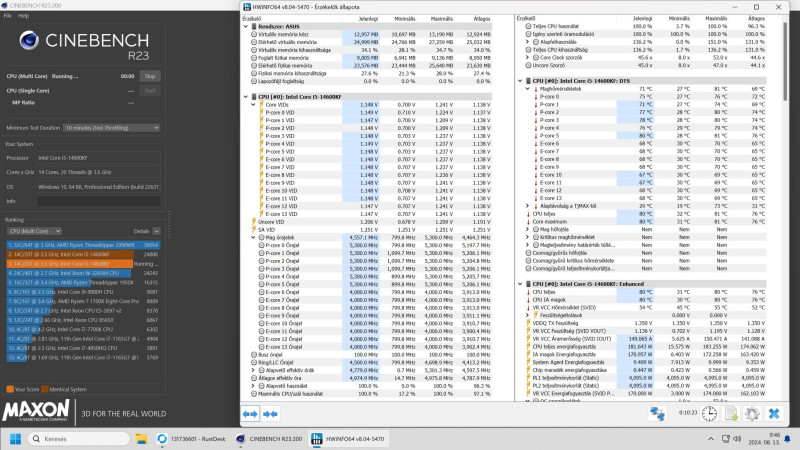Expand the Alapvető használat node

pos(253,386)
